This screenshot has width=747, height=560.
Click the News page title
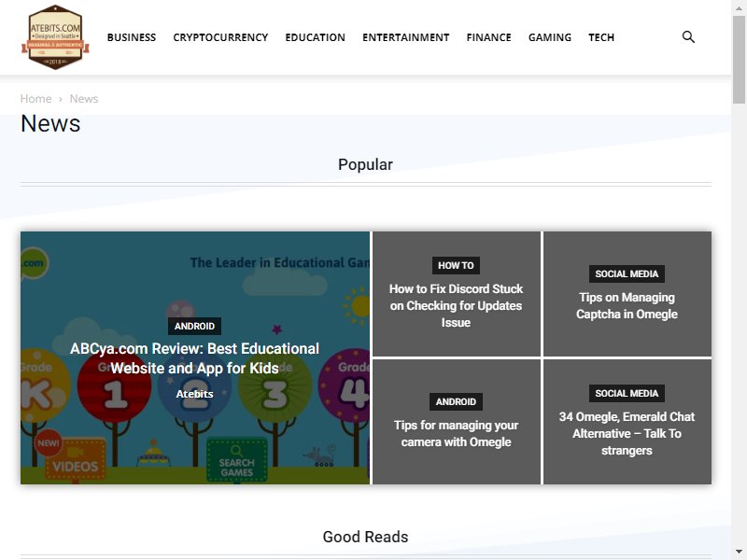coord(50,123)
